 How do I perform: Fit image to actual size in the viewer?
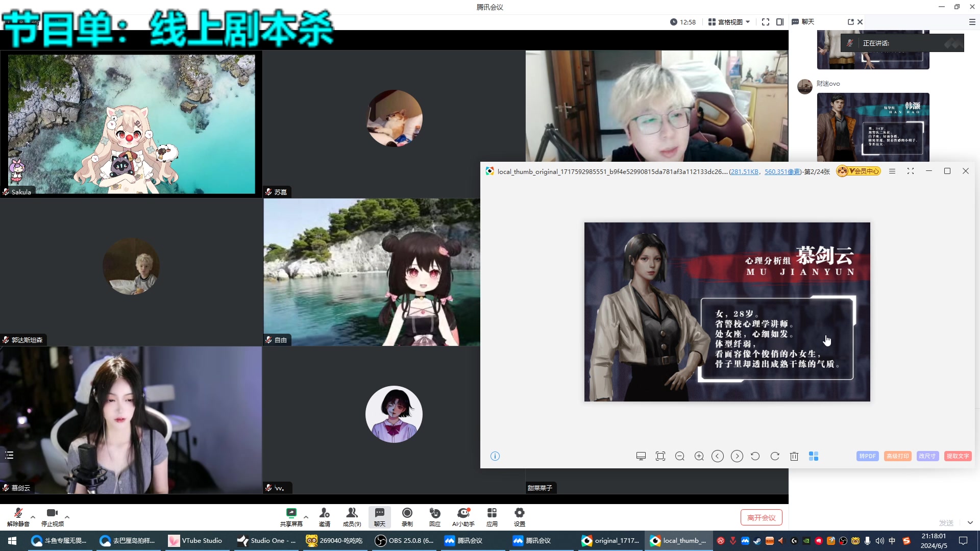coord(660,456)
